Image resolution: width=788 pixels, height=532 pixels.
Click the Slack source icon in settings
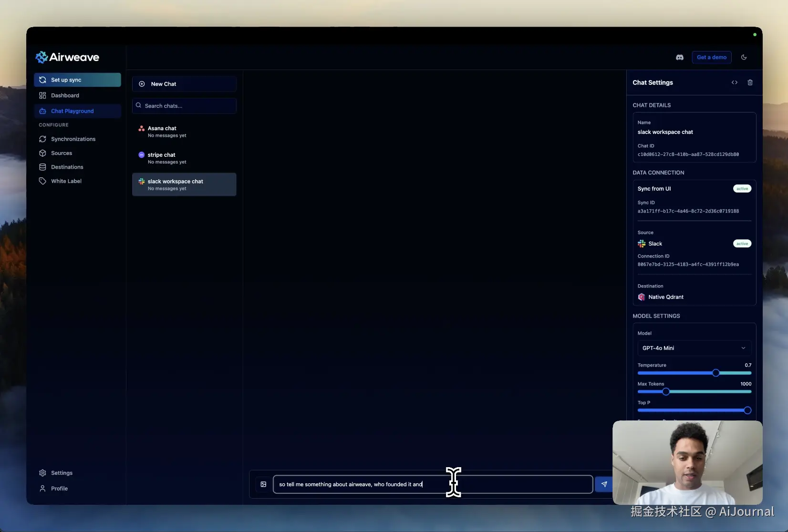(642, 244)
